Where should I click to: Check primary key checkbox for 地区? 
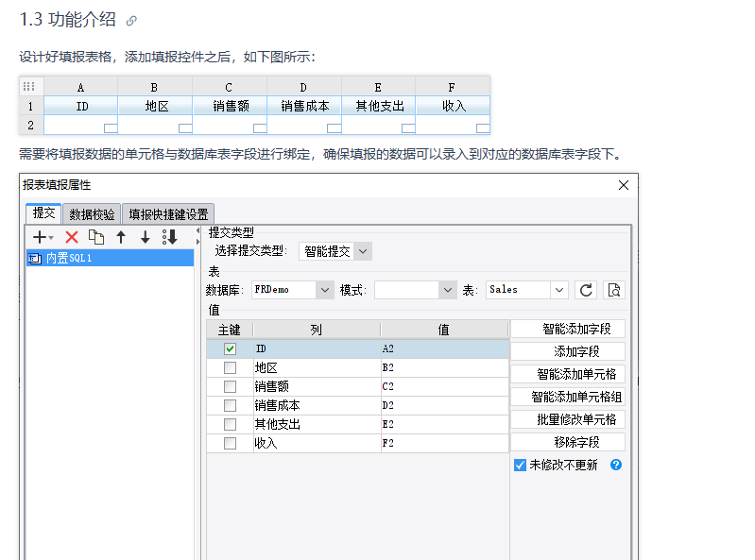pyautogui.click(x=231, y=368)
